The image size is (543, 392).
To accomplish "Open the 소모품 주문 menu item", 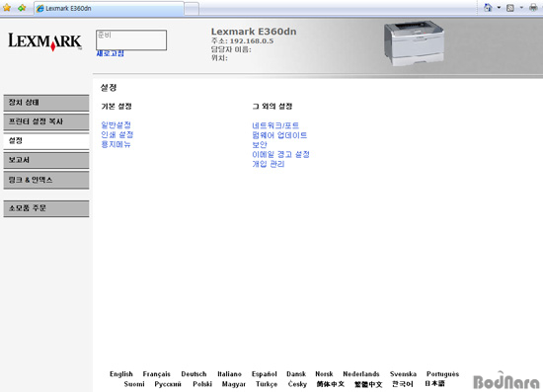I will (x=46, y=208).
